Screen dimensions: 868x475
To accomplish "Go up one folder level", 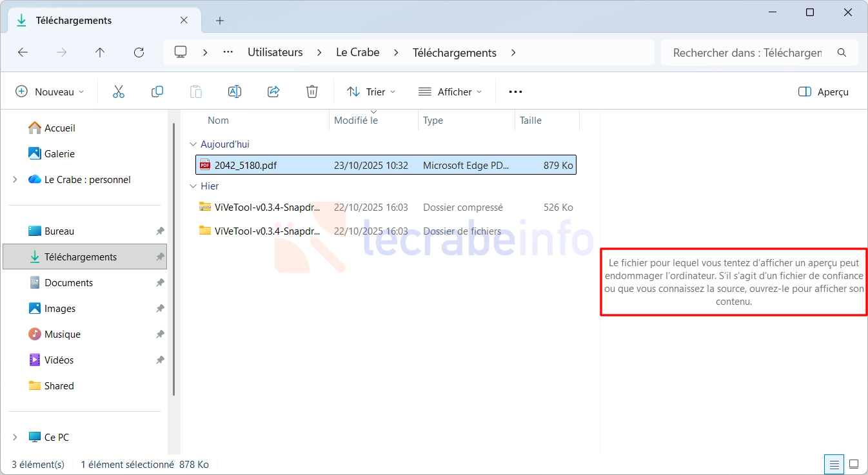I will coord(100,53).
